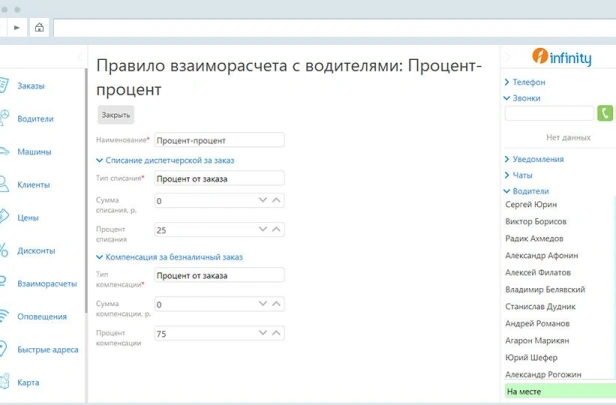Expand the Чаты panel

click(x=507, y=175)
